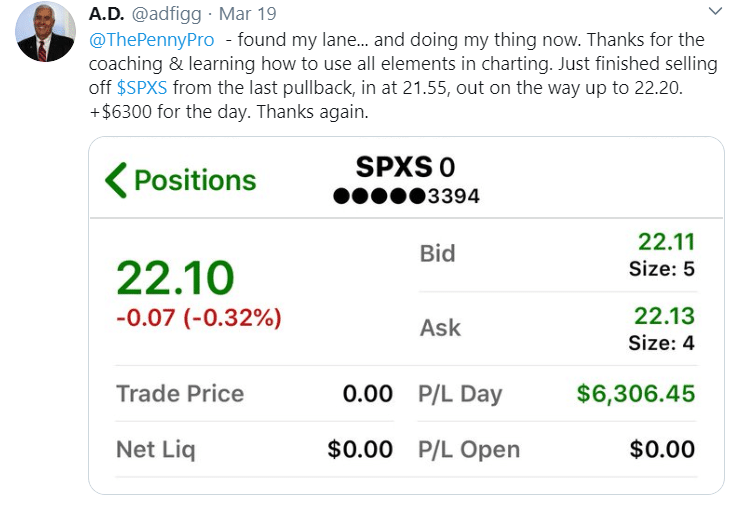This screenshot has width=742, height=505.
Task: Open the tweet options chevron dropdown
Action: click(x=715, y=11)
